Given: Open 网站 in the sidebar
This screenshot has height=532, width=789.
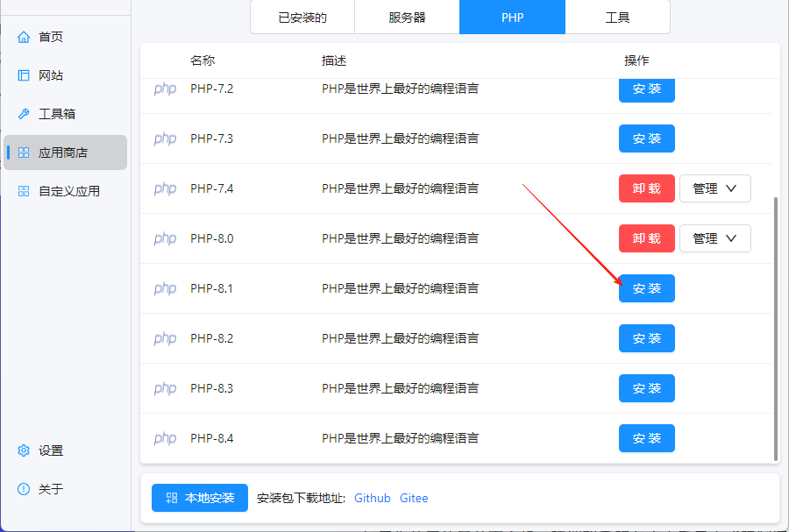Looking at the screenshot, I should coord(65,75).
